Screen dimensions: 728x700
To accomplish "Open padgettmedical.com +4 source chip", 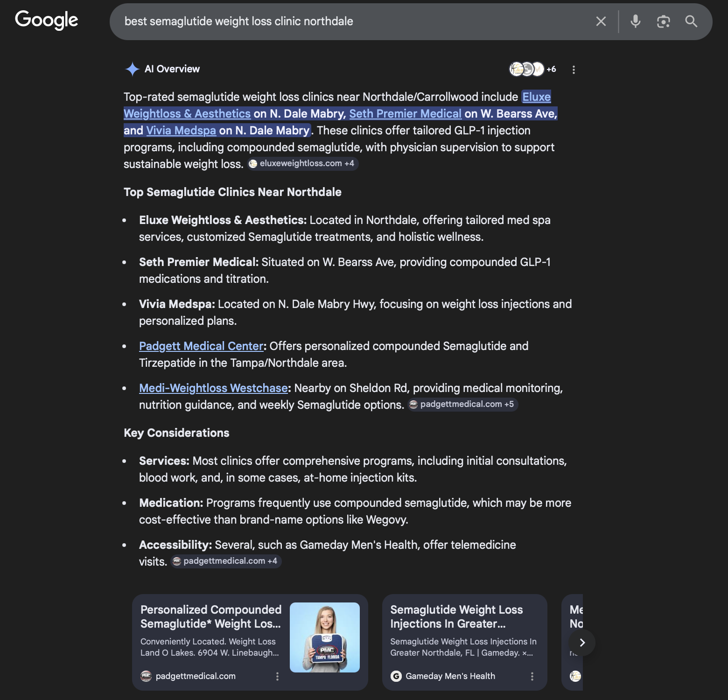I will click(226, 561).
